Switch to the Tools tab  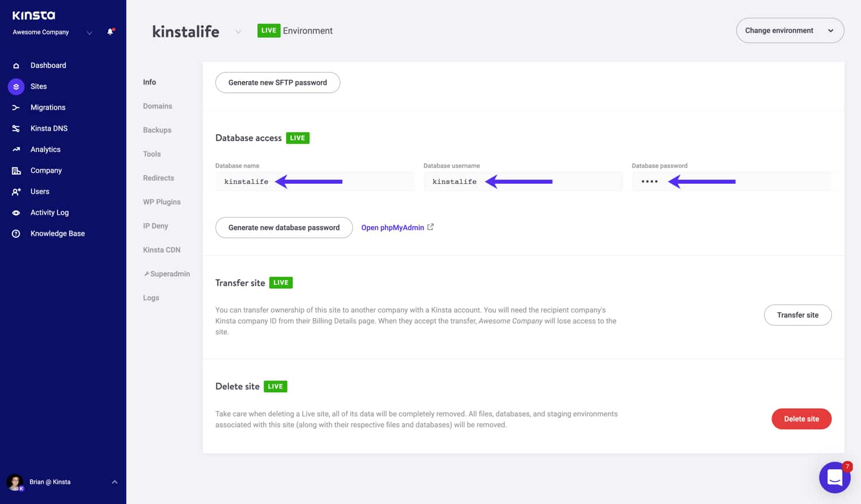pos(152,154)
